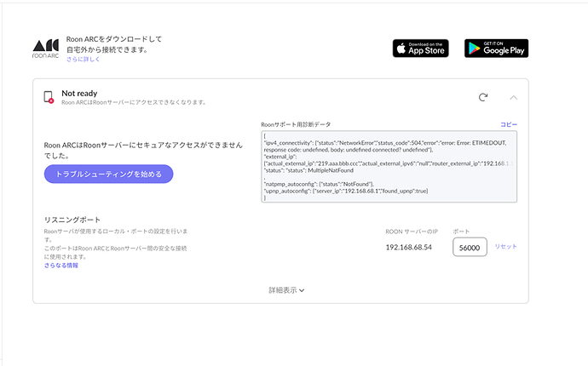Click the さらに詳しく link
This screenshot has height=366, width=588.
[x=83, y=60]
